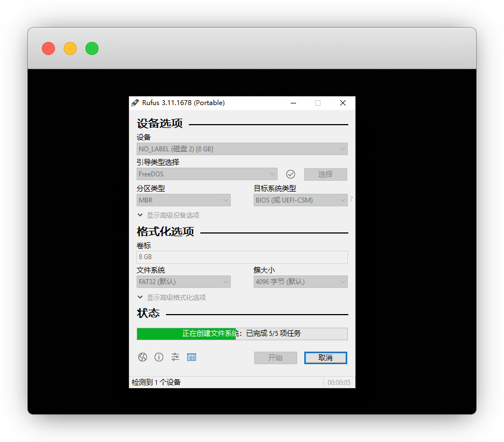Image resolution: width=504 pixels, height=442 pixels.
Task: Open the settings sliders icon
Action: [175, 357]
